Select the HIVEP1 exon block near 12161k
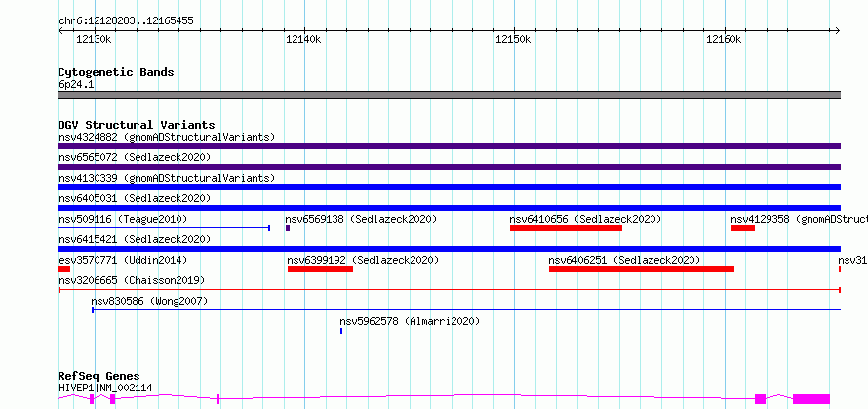 pyautogui.click(x=760, y=399)
